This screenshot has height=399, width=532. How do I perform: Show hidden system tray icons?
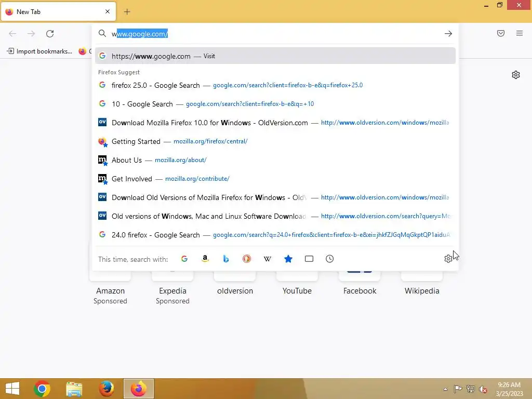click(445, 389)
